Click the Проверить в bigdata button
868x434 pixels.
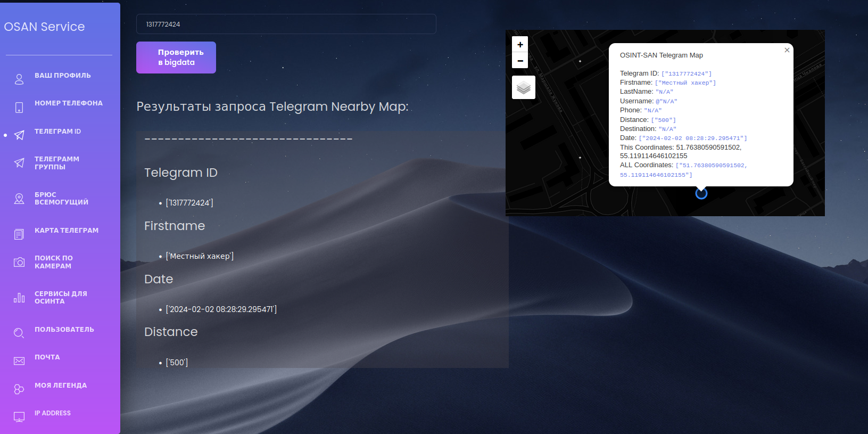click(176, 58)
